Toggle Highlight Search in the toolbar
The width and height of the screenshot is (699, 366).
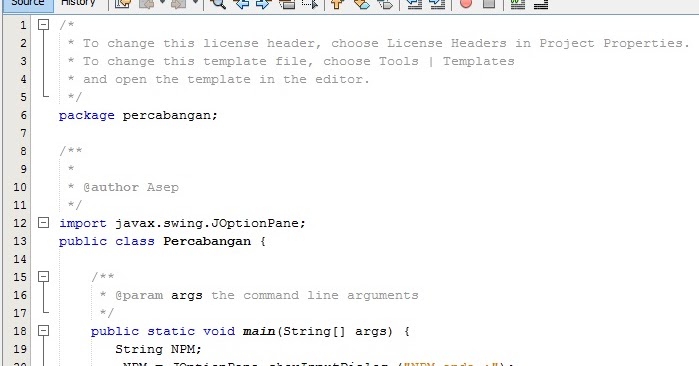287,4
